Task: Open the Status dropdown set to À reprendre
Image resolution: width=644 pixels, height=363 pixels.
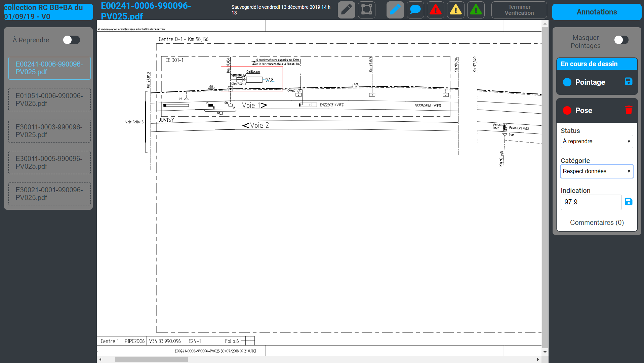Action: (x=597, y=141)
